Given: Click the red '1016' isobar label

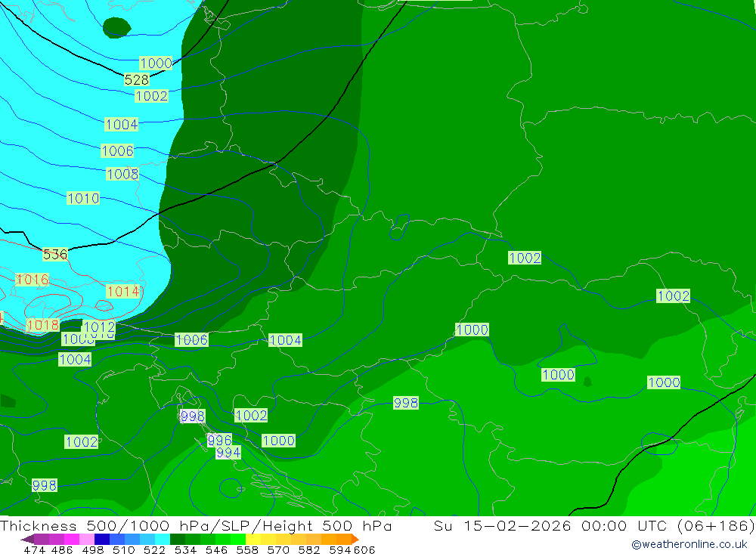Looking at the screenshot, I should [x=33, y=280].
